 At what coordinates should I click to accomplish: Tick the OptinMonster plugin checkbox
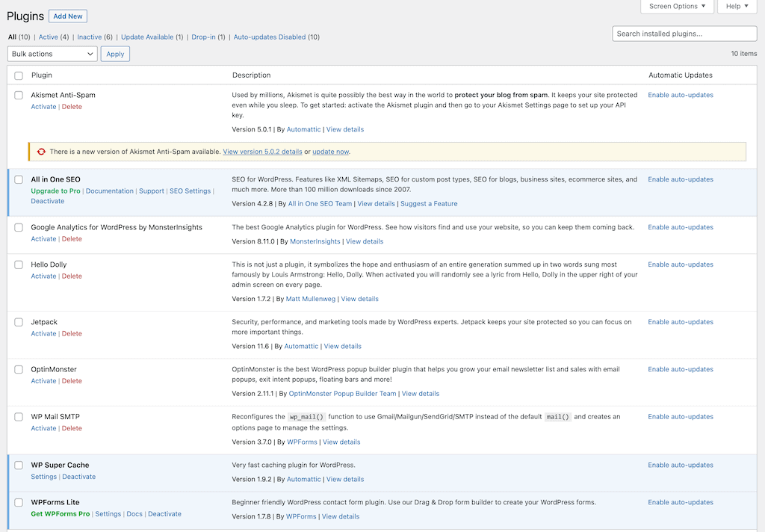19,369
